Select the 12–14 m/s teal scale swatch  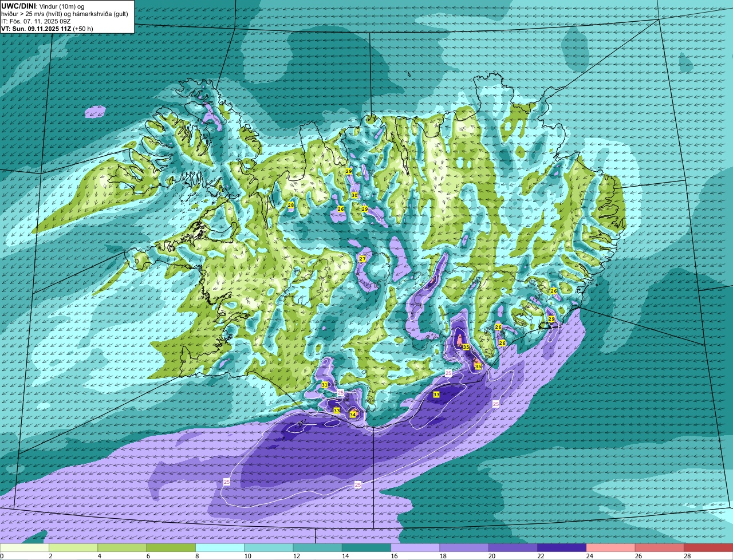[x=318, y=547]
